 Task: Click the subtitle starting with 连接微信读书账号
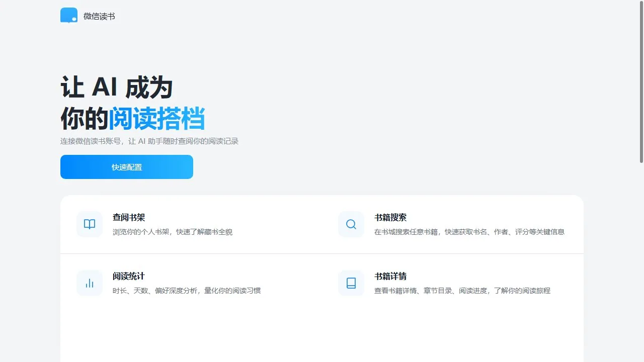click(149, 141)
